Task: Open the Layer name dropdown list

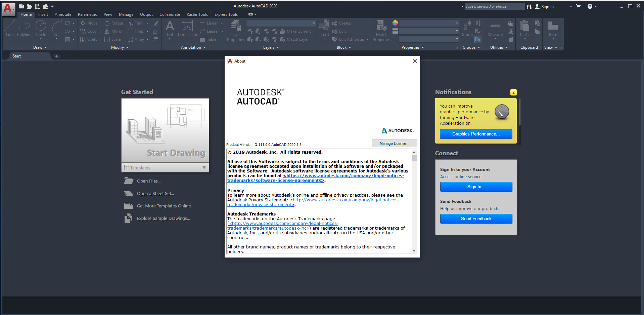Action: pyautogui.click(x=281, y=23)
